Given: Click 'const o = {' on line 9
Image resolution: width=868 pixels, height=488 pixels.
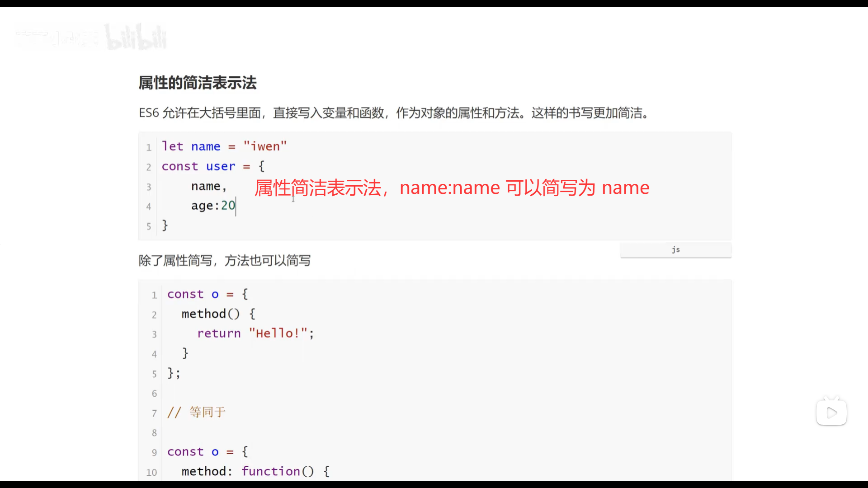Looking at the screenshot, I should coord(208,452).
